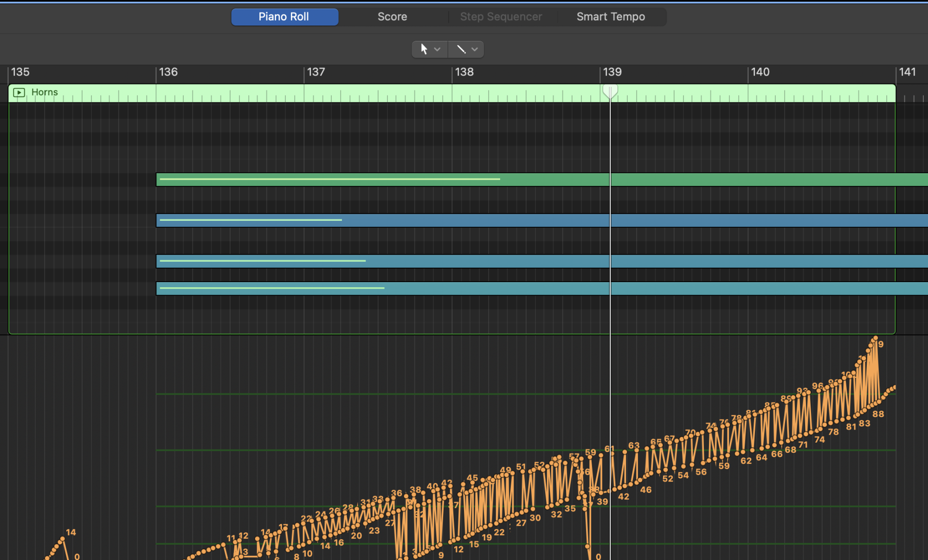Click bar 141 in the ruler

pos(908,72)
